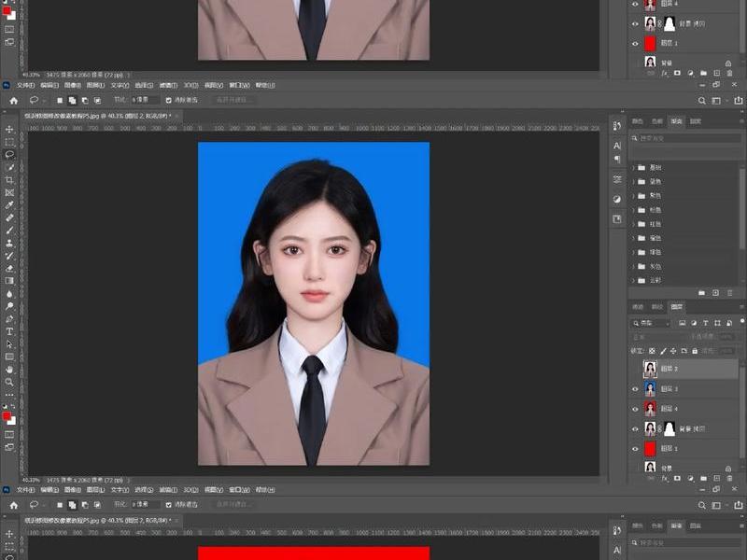Click the Share button in middle window's options bar
Screen dimensions: 747x560
(738, 101)
